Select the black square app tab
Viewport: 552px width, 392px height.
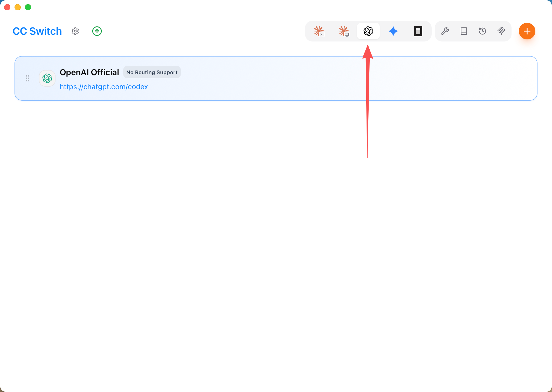tap(418, 31)
